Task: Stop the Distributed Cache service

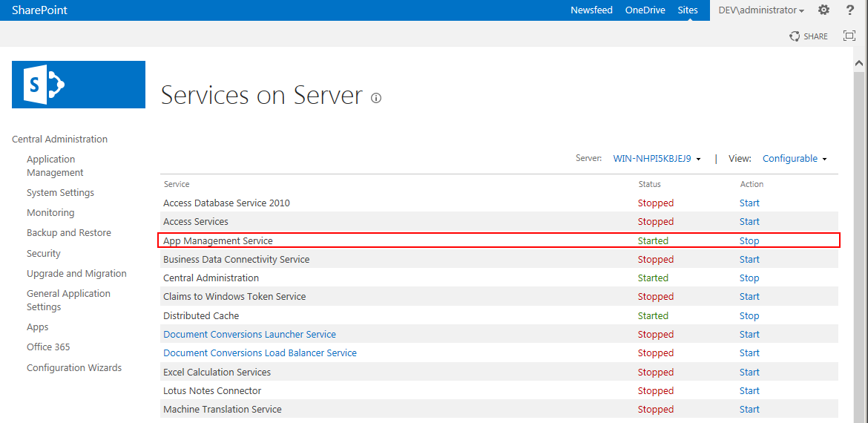Action: pos(749,315)
